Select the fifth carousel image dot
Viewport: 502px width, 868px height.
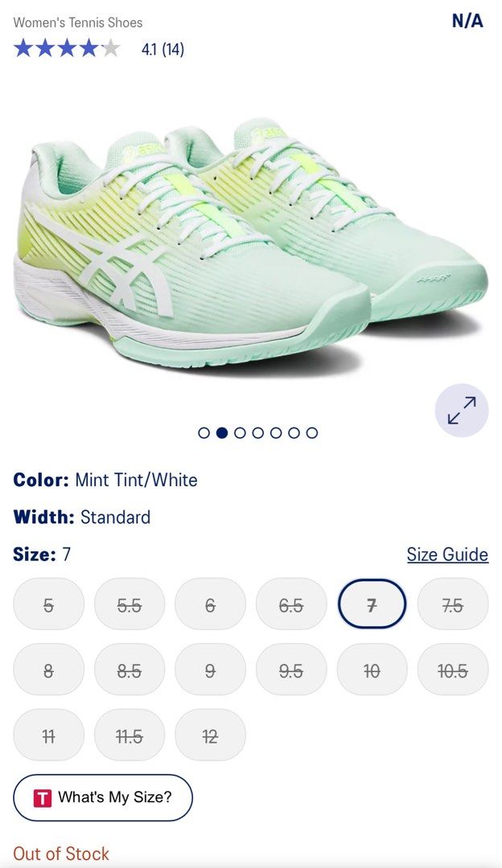click(x=276, y=433)
